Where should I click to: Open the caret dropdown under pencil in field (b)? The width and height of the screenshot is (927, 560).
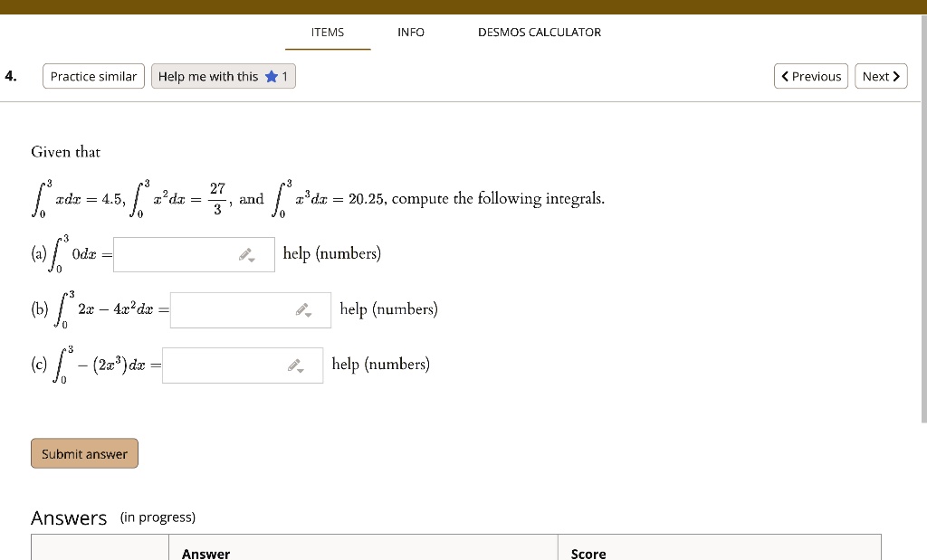coord(306,315)
